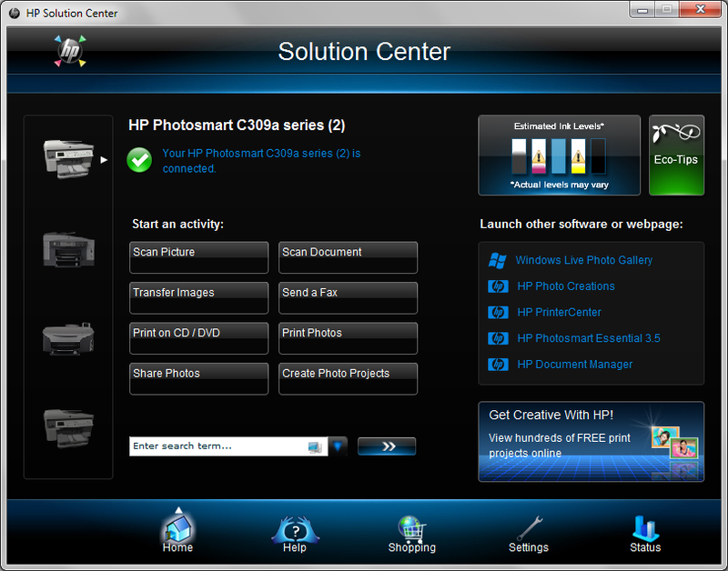Click the magenta low ink warning icon
Viewport: 728px width, 571px height.
pos(539,156)
